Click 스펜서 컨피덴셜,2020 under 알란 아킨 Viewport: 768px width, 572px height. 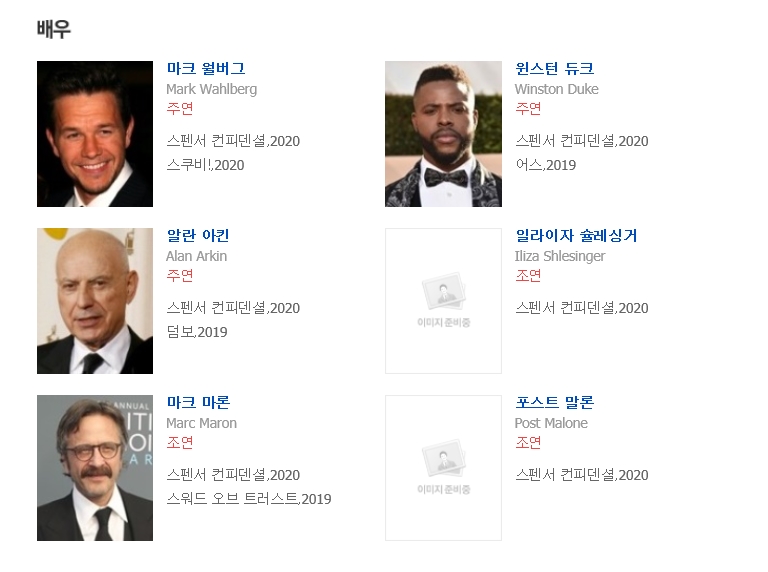click(233, 308)
